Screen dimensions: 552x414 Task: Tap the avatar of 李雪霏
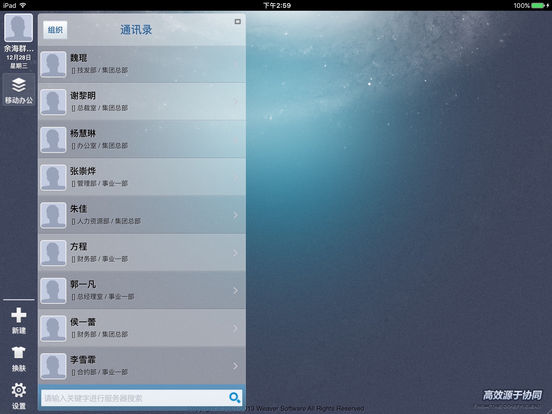53,366
